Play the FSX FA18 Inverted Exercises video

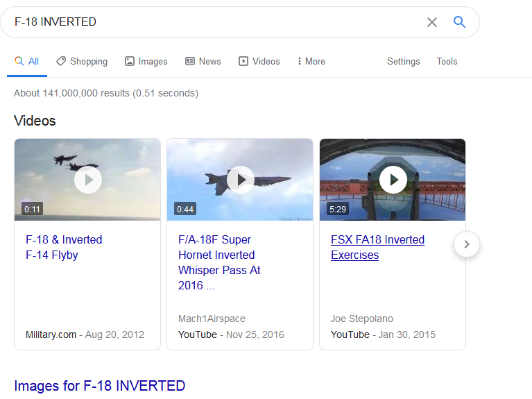pos(393,180)
